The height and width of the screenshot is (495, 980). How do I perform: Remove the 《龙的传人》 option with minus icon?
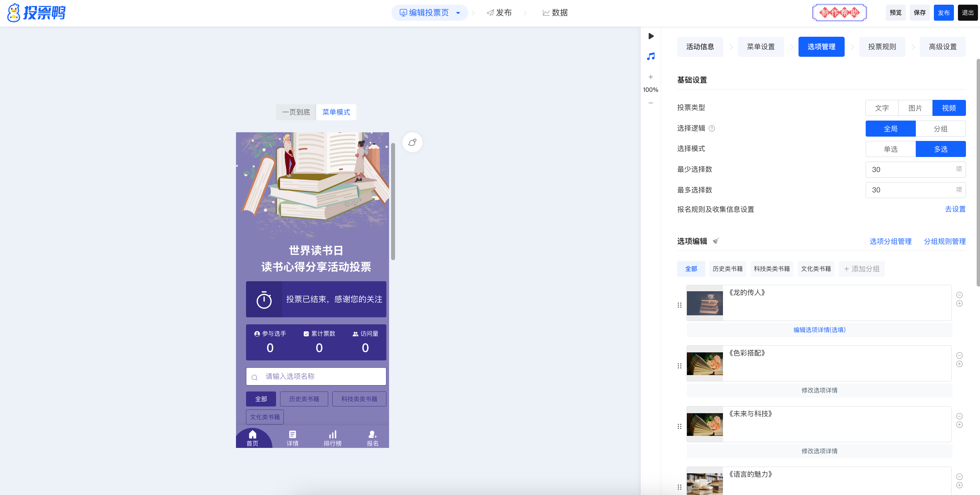coord(959,295)
